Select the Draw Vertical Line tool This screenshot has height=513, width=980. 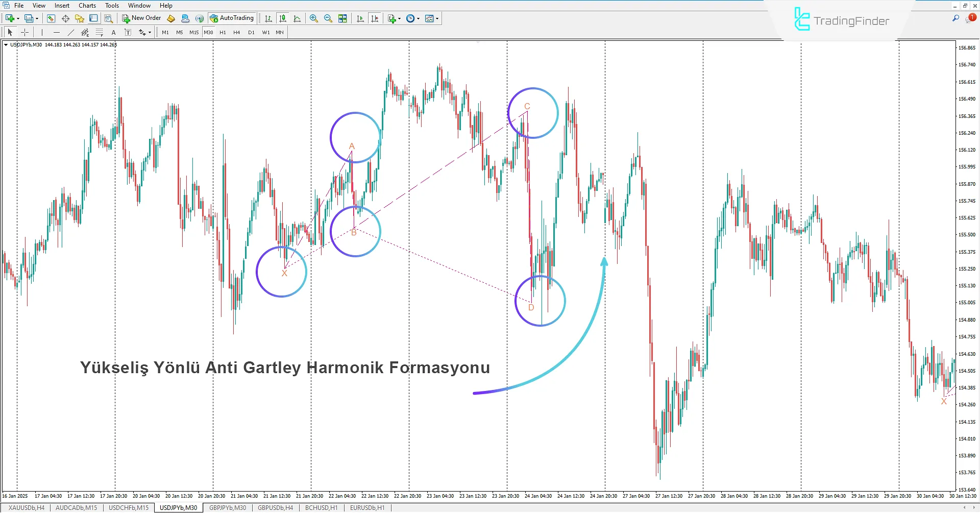(42, 32)
